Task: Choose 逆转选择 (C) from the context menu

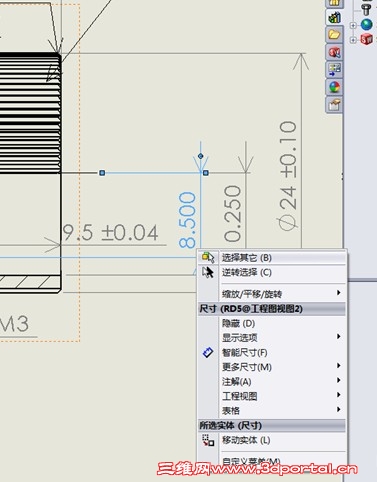Action: [272, 272]
